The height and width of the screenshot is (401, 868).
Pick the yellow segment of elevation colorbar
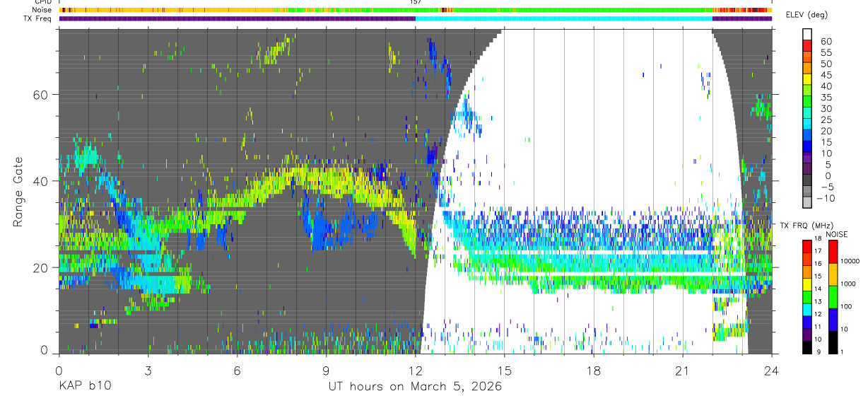tap(807, 79)
